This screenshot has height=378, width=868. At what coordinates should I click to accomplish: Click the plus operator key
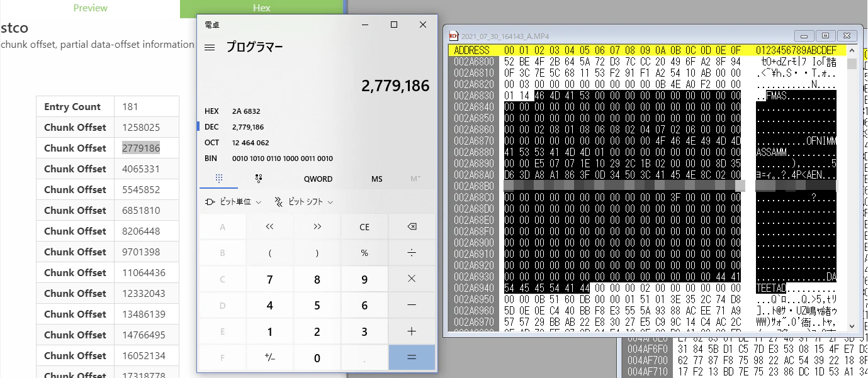(412, 332)
